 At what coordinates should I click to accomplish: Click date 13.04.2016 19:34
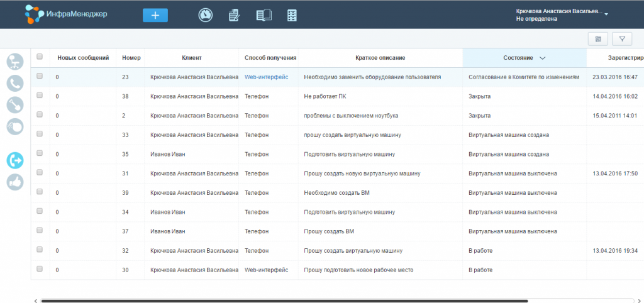[x=615, y=251]
